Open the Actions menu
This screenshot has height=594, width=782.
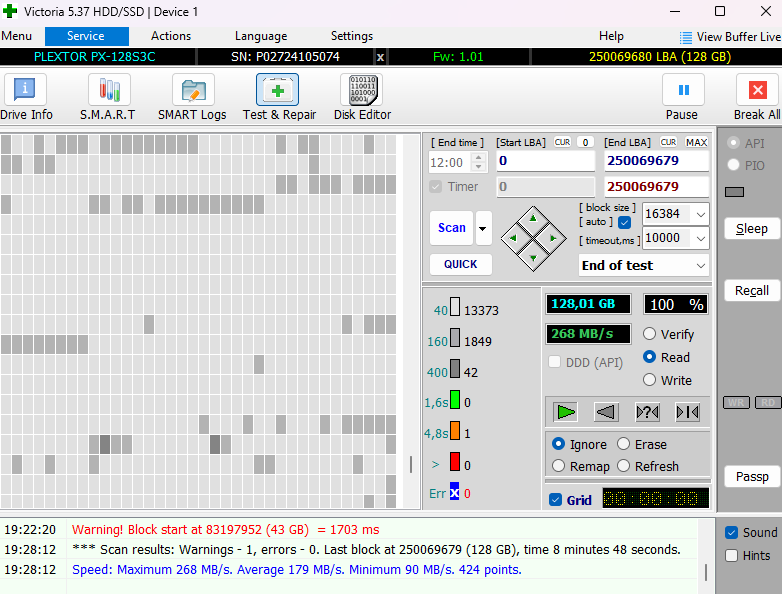pos(171,36)
